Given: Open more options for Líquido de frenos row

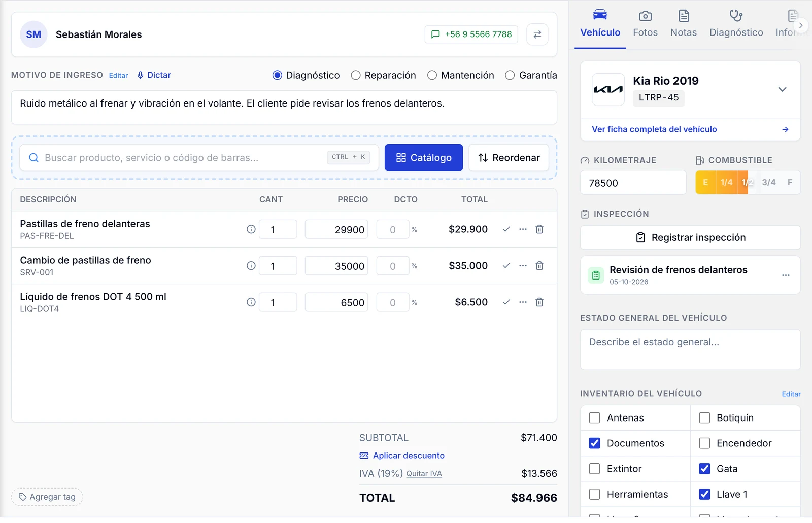Looking at the screenshot, I should (523, 302).
